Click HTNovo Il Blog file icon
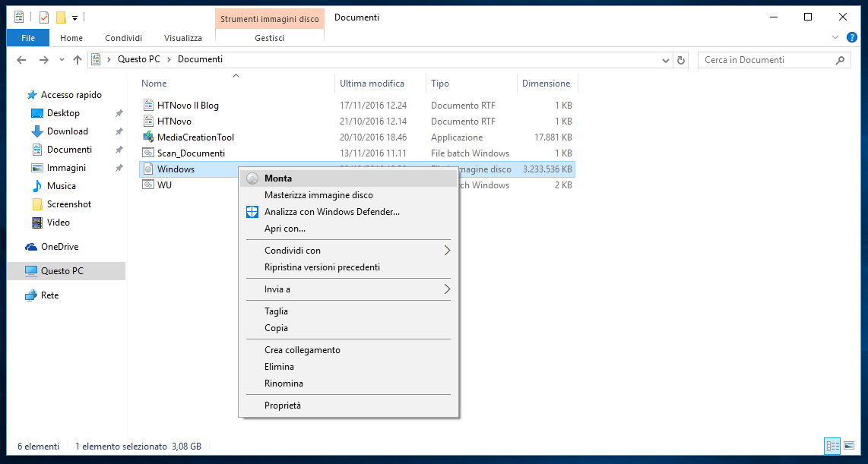 click(x=147, y=105)
